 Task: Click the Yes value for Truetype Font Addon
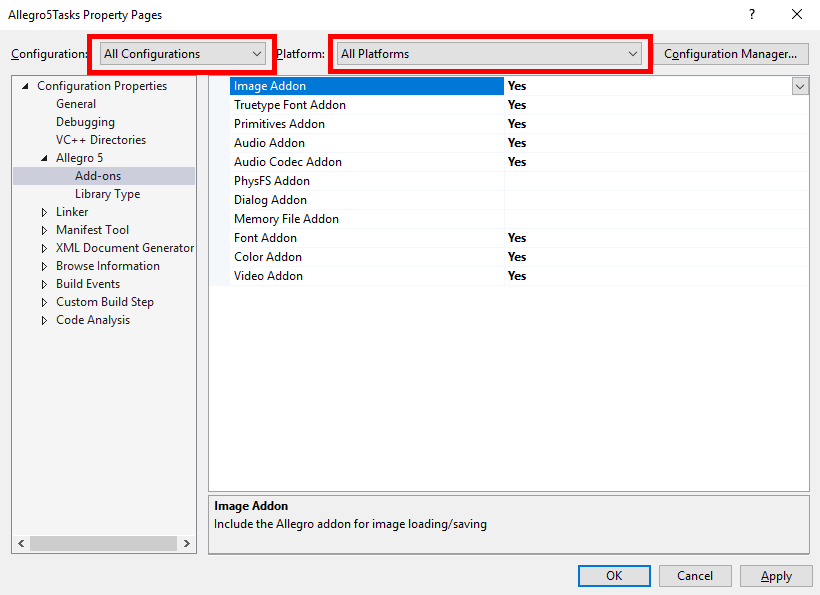517,105
